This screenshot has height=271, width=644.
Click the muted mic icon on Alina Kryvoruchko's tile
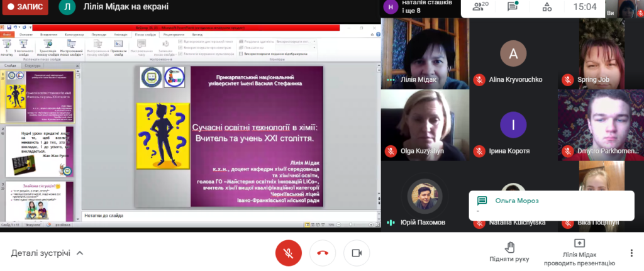tap(479, 80)
